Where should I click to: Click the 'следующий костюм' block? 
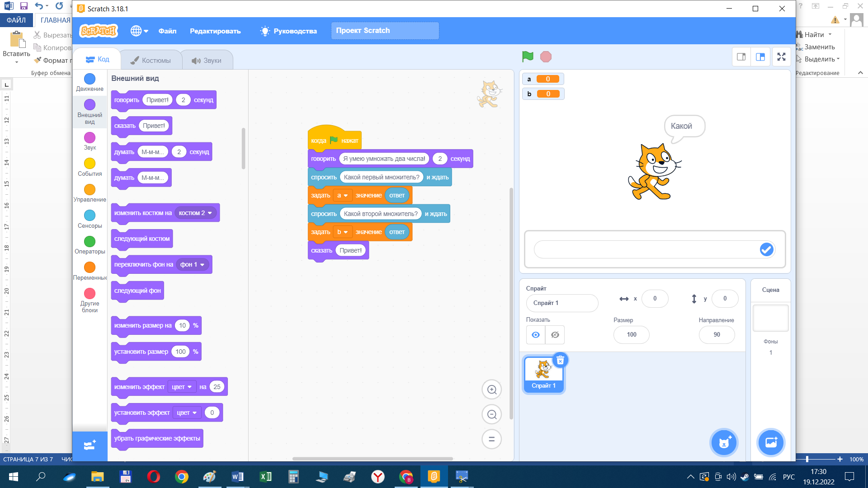point(142,239)
